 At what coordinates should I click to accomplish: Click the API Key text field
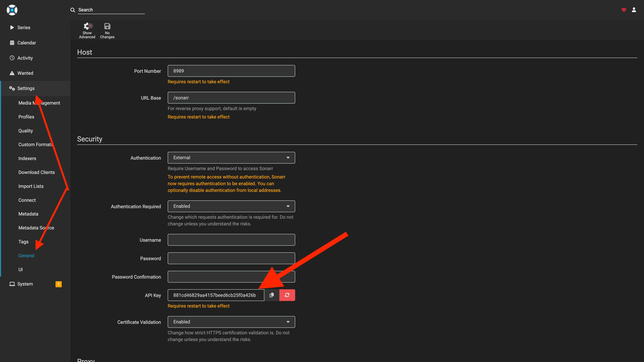tap(216, 295)
